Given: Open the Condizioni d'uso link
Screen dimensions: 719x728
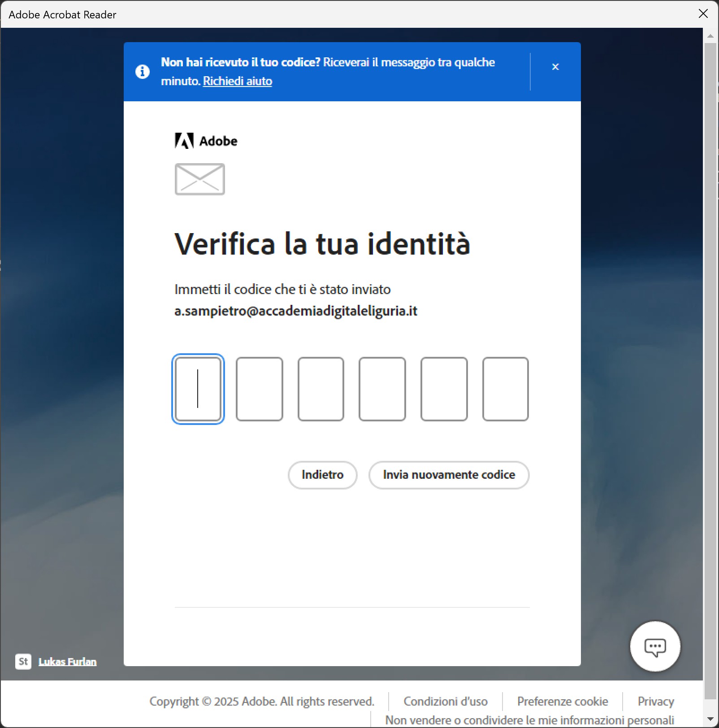Looking at the screenshot, I should 445,701.
